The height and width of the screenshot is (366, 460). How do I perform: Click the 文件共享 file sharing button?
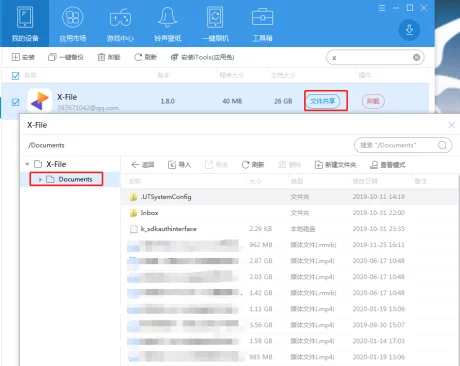point(323,101)
